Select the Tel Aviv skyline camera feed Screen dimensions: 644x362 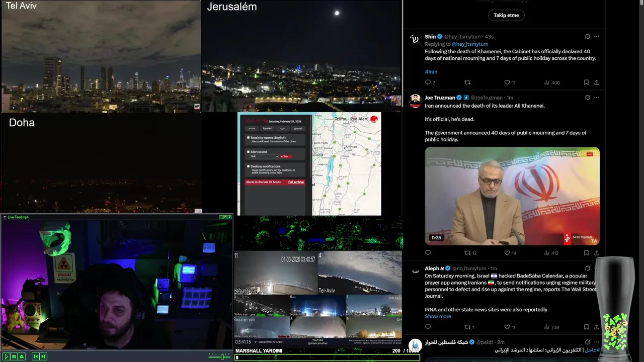(x=101, y=56)
